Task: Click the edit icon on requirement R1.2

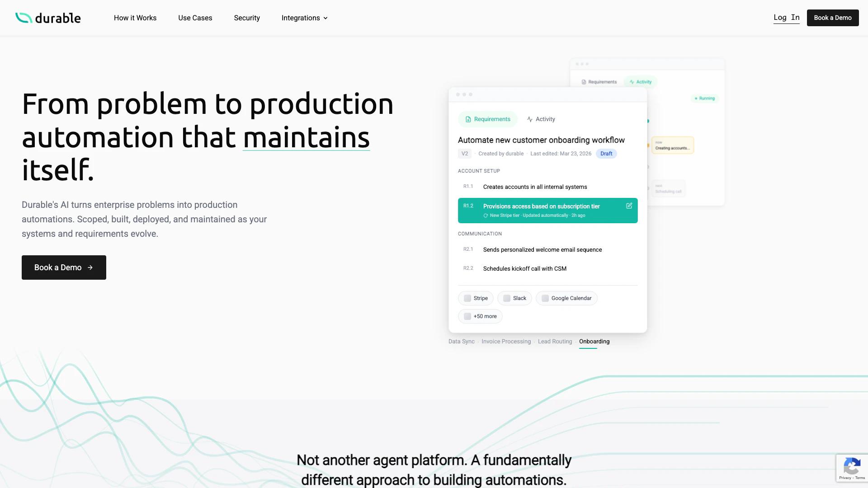Action: (x=629, y=206)
